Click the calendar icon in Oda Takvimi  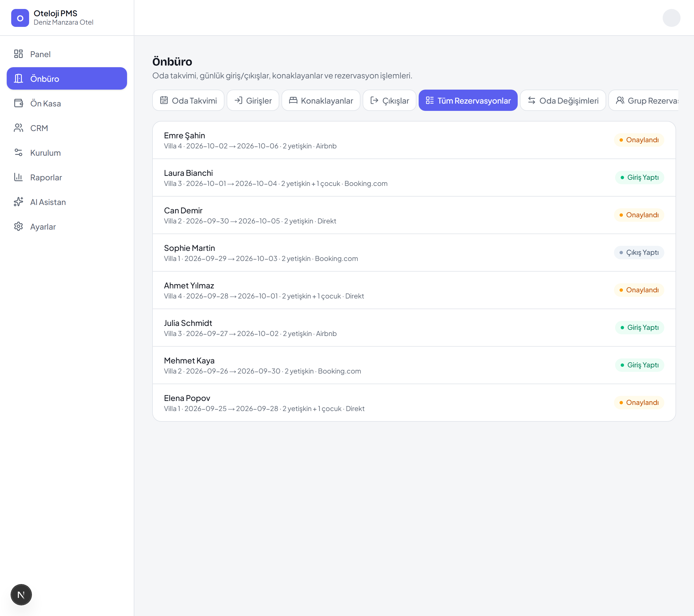(x=164, y=100)
